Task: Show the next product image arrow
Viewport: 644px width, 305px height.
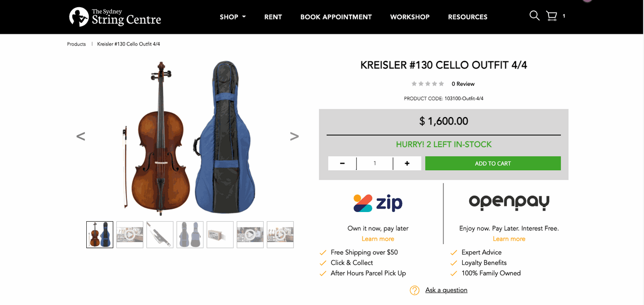Action: pyautogui.click(x=295, y=136)
